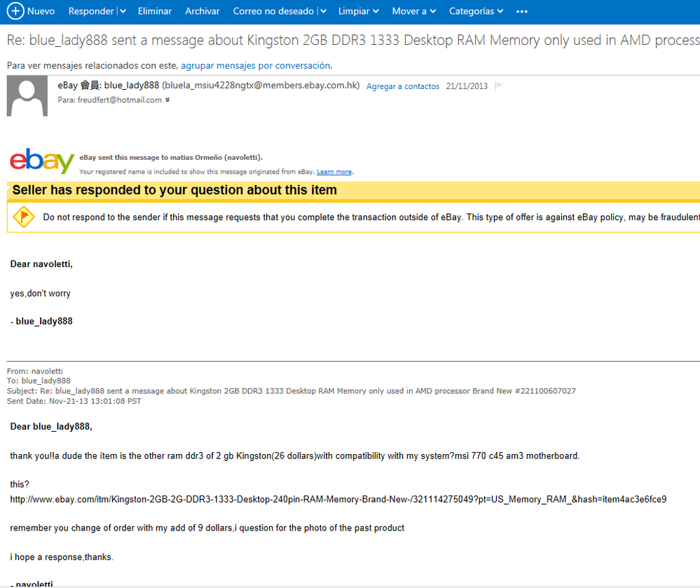Viewport: 700px width, 588px height.
Task: Expand the Correo no deseado dropdown arrow
Action: click(x=323, y=11)
